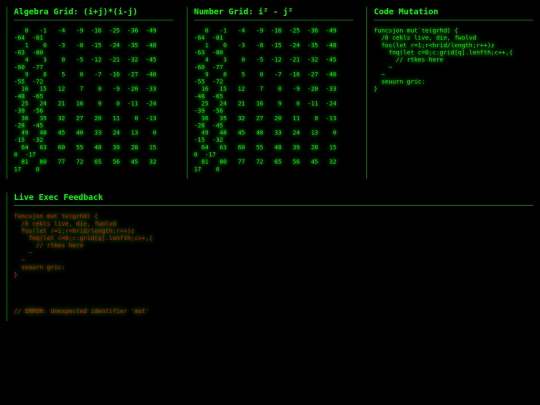Click value 60 in the Number Grid
Viewport: 540px width, 405px height.
pos(241,147)
